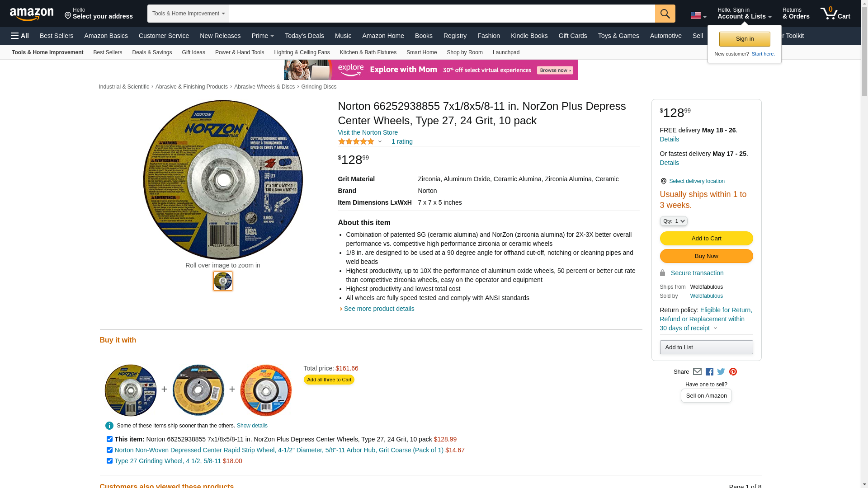This screenshot has width=868, height=488.
Task: Open the search category Tools & Home Improvement dropdown
Action: (188, 14)
